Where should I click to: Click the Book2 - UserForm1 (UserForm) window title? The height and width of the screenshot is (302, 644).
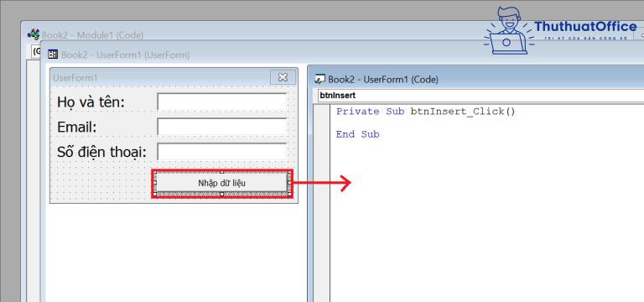pyautogui.click(x=125, y=55)
